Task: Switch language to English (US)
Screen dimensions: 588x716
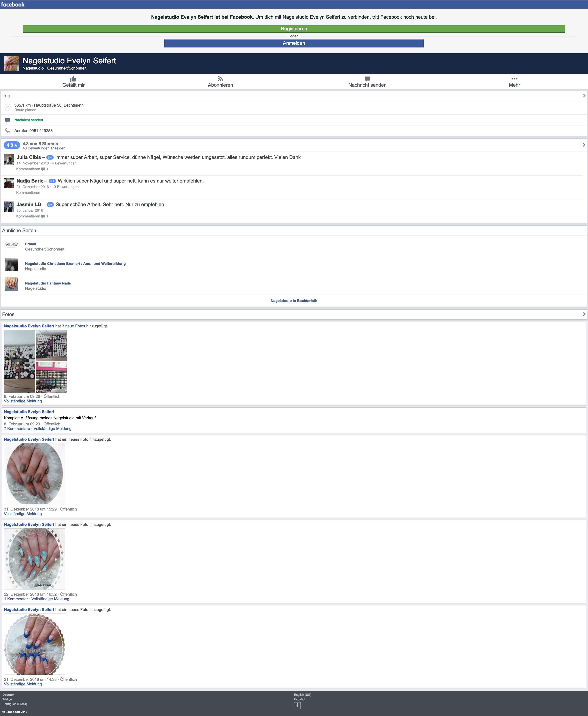Action: (x=302, y=695)
